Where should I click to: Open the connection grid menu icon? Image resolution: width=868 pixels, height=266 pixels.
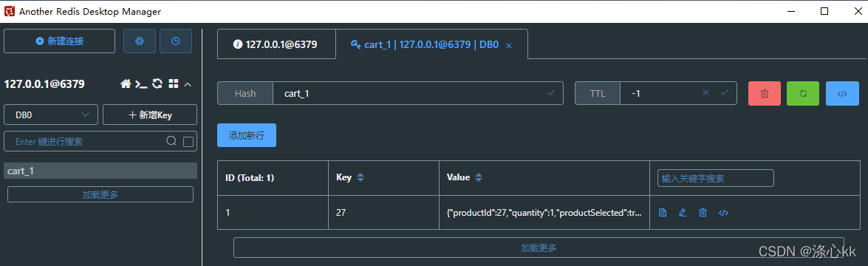point(174,83)
